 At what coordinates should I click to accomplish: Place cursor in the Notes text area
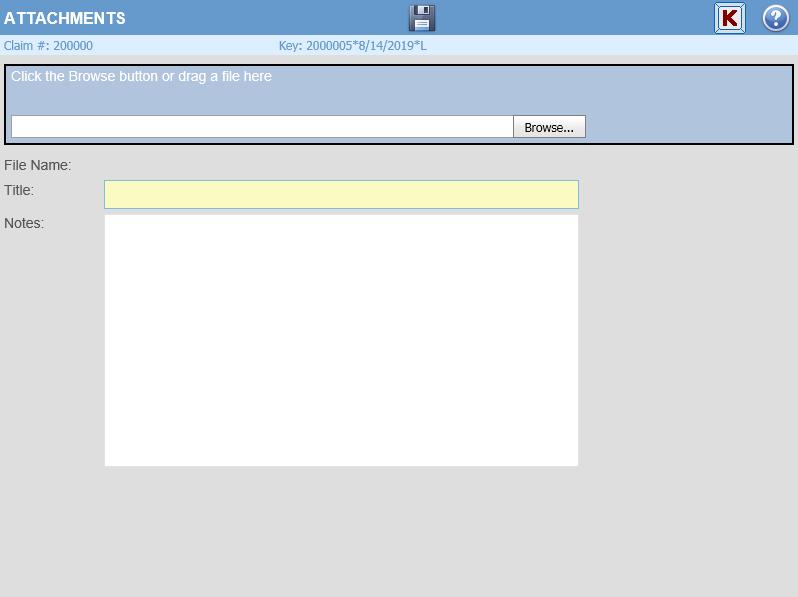pyautogui.click(x=341, y=340)
